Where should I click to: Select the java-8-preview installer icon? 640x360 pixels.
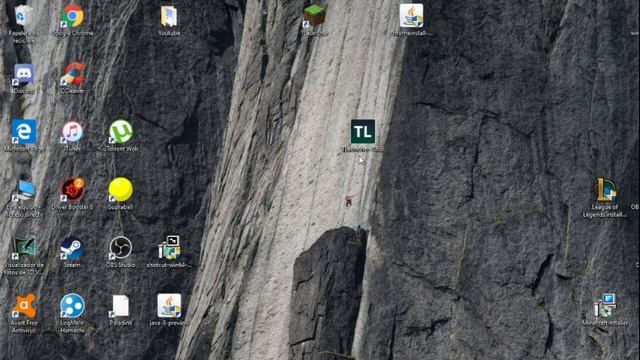(x=169, y=306)
